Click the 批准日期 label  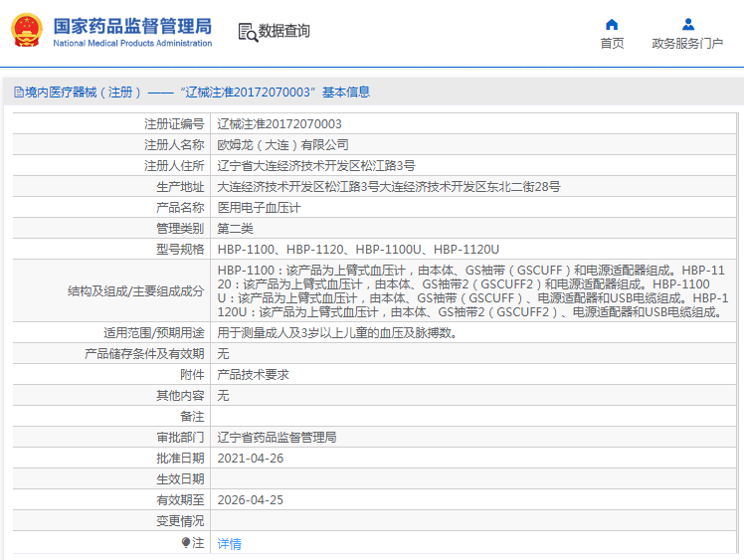pos(180,458)
